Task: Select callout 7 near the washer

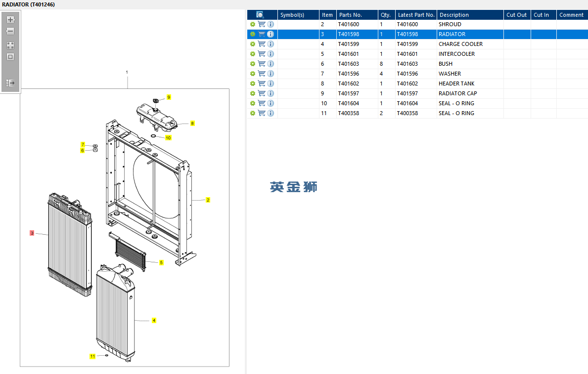Action: (x=83, y=145)
